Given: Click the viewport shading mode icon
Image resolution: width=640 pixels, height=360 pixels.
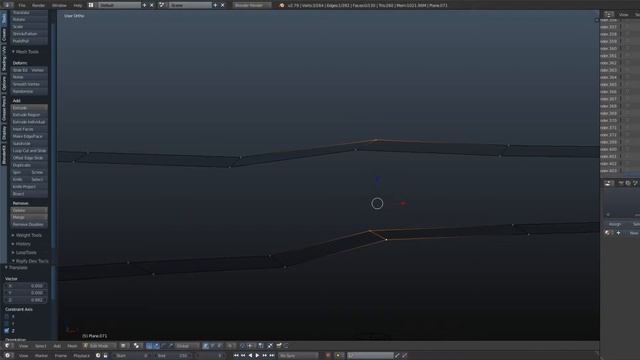Looking at the screenshot, I should (x=123, y=346).
